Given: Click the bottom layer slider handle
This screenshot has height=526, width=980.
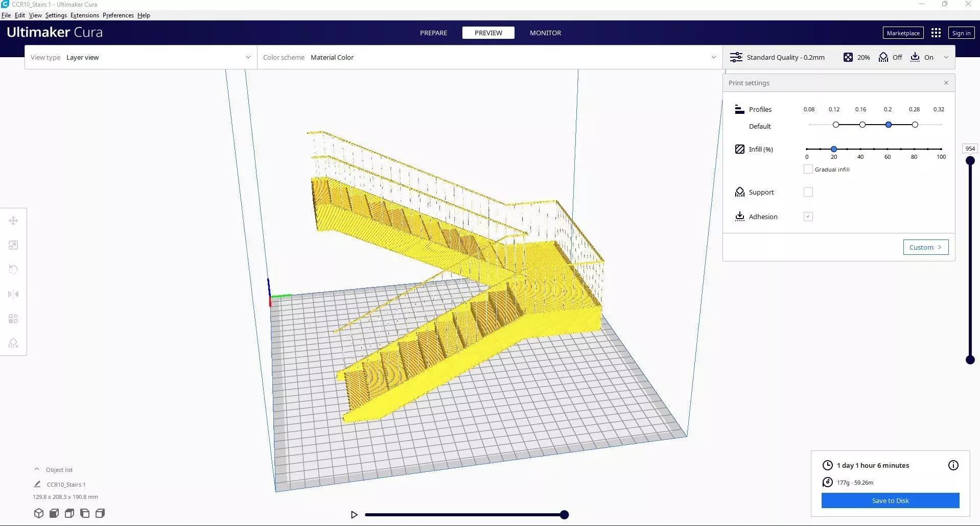Looking at the screenshot, I should [970, 360].
